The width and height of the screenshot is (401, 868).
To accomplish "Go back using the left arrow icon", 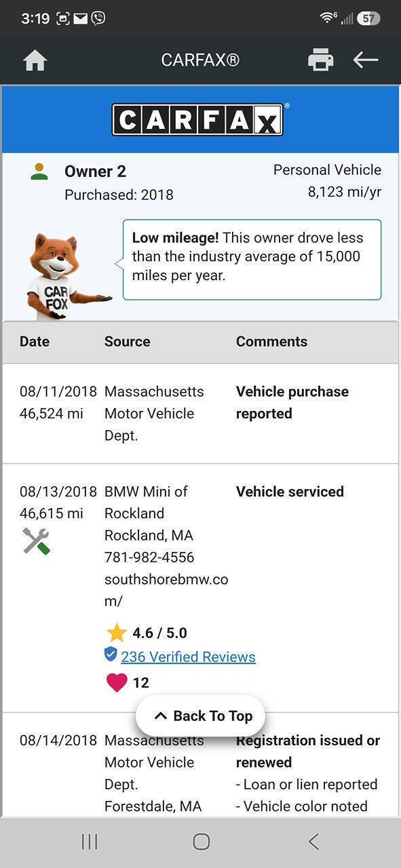I will pos(365,60).
